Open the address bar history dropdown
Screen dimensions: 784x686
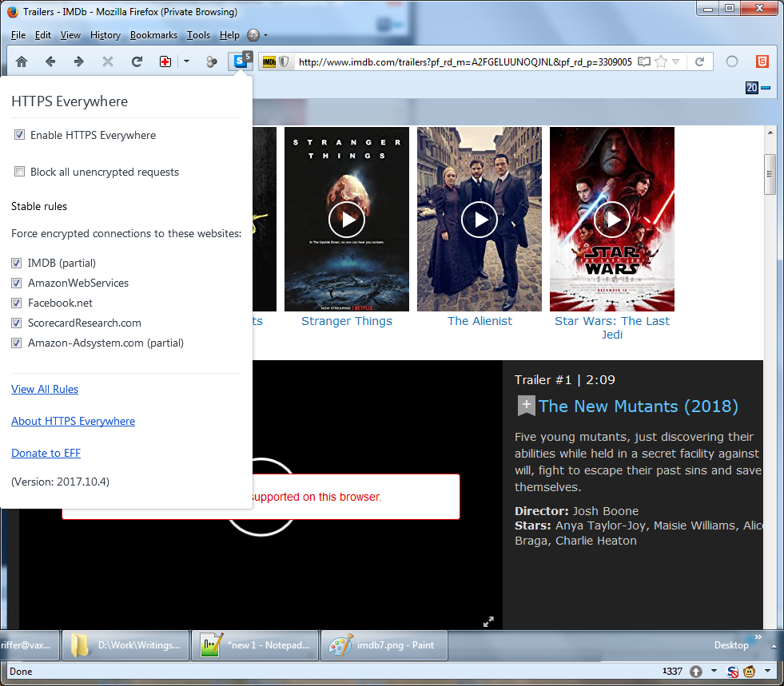pos(676,61)
